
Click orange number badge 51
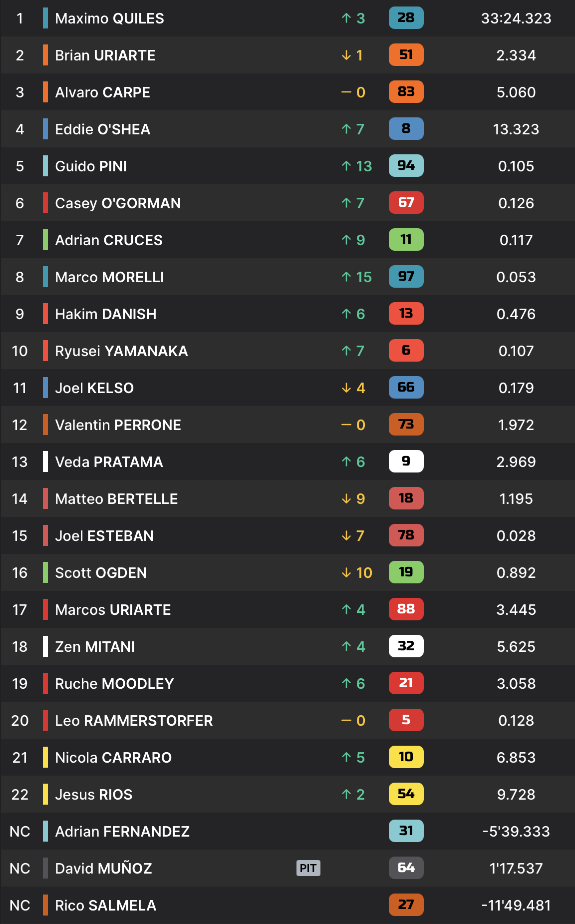click(406, 55)
